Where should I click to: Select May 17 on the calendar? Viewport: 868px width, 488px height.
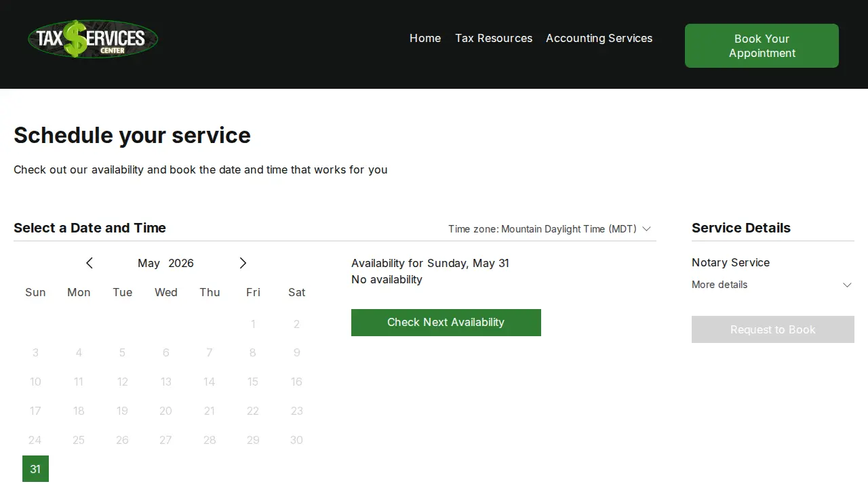pos(35,411)
